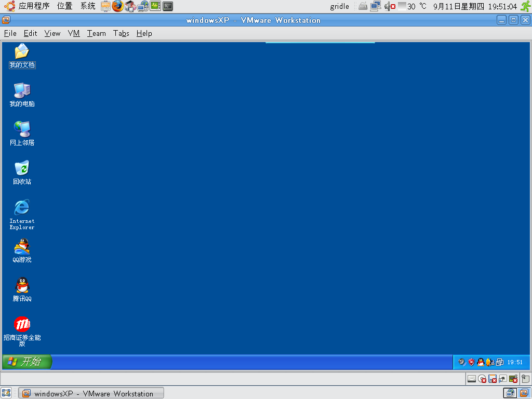Click the remote desktop globe launcher
This screenshot has width=532, height=399.
(x=143, y=6)
